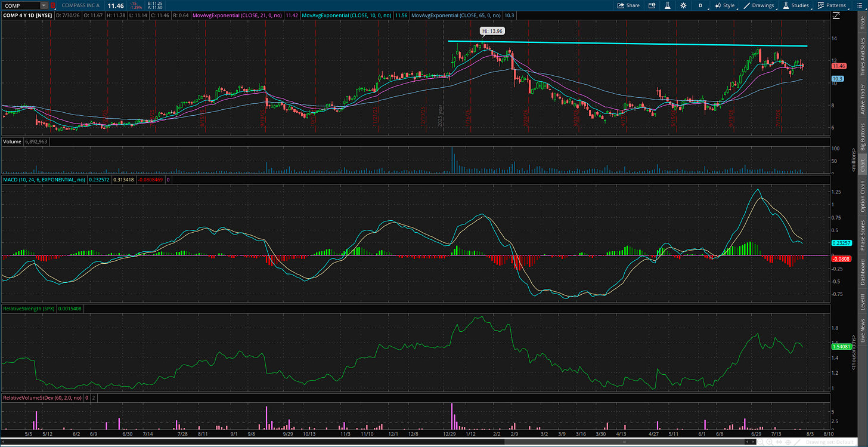
Task: Open chart settings gear icon
Action: point(683,5)
